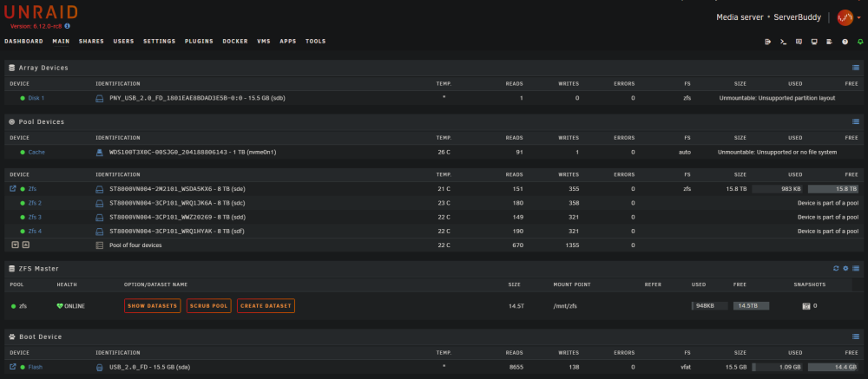This screenshot has width=868, height=379.
Task: Open the Zfs pool device link
Action: [x=32, y=189]
